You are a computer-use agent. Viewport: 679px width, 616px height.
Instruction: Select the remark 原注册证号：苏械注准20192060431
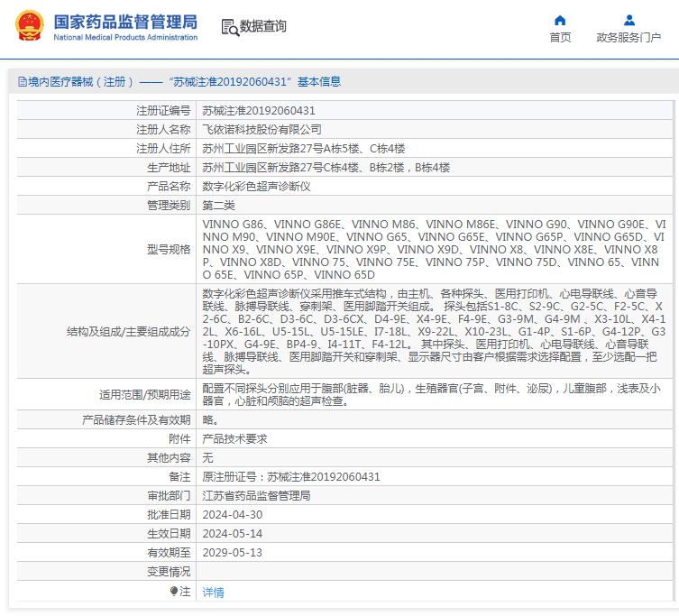(x=291, y=477)
